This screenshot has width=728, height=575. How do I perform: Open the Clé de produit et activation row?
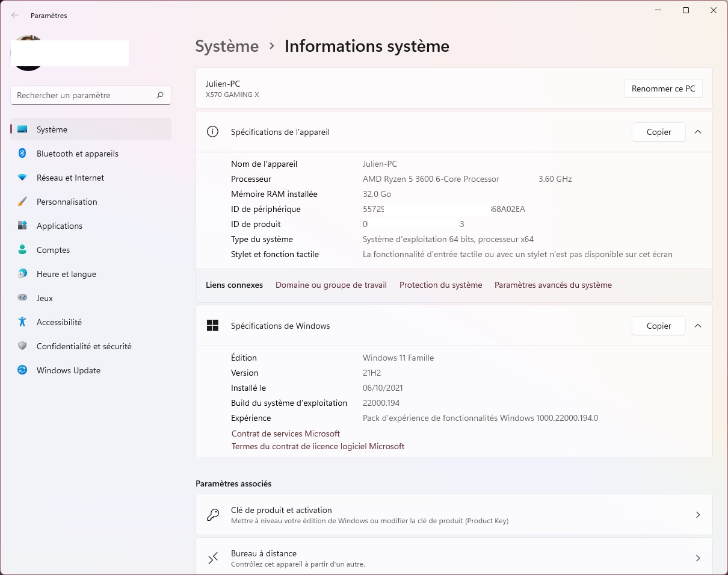coord(454,515)
